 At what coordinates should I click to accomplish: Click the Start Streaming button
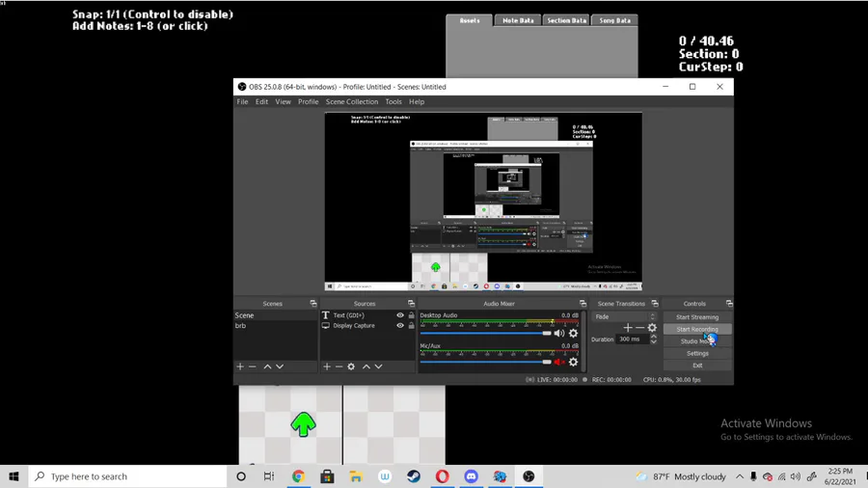(x=697, y=317)
